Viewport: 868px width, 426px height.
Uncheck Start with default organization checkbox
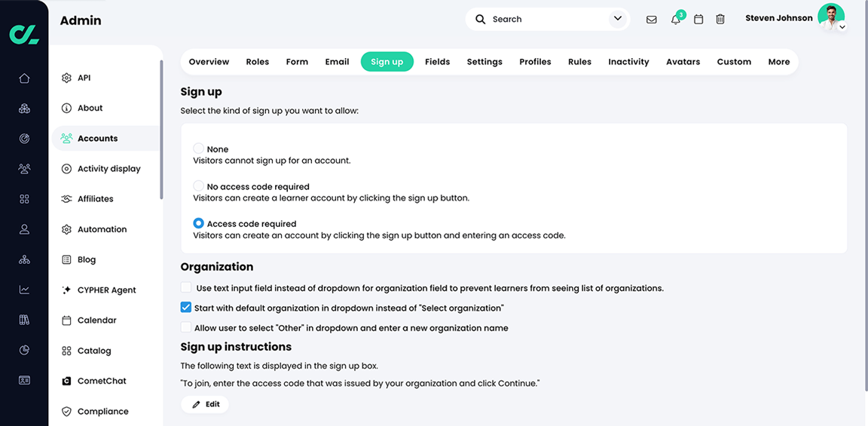click(x=186, y=308)
